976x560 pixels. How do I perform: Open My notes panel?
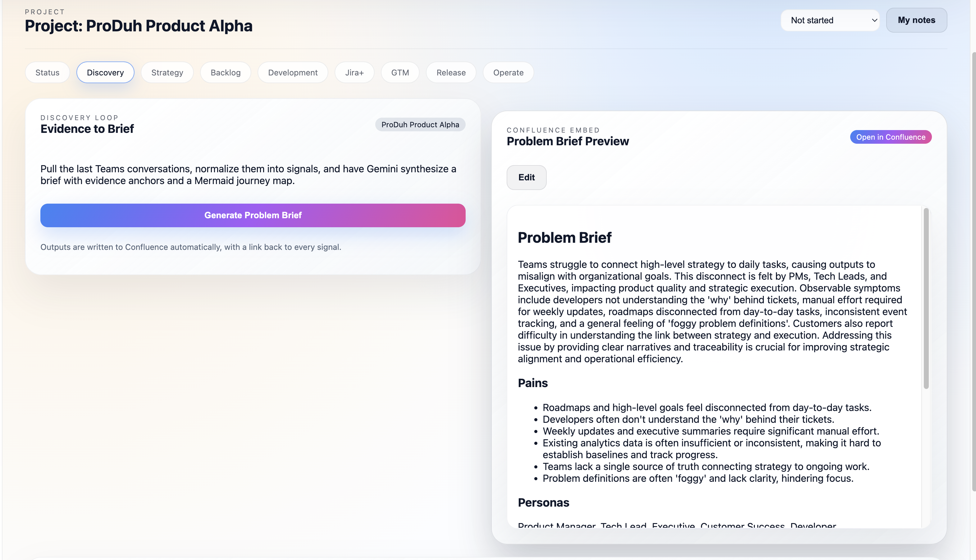(x=916, y=20)
